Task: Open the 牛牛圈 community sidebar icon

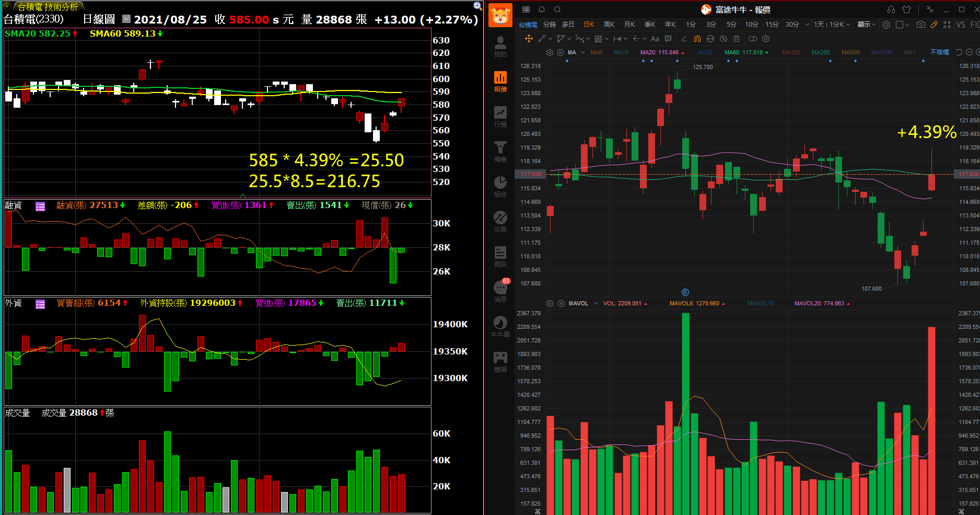Action: point(500,327)
